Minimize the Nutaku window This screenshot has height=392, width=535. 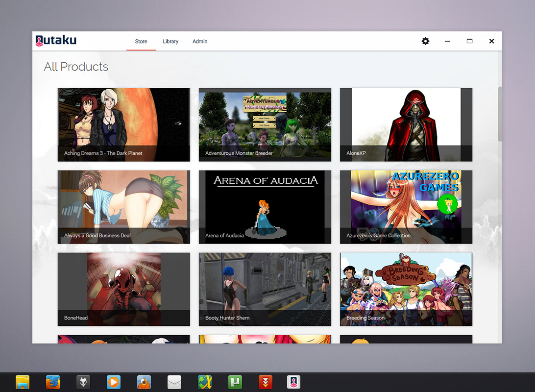(447, 41)
